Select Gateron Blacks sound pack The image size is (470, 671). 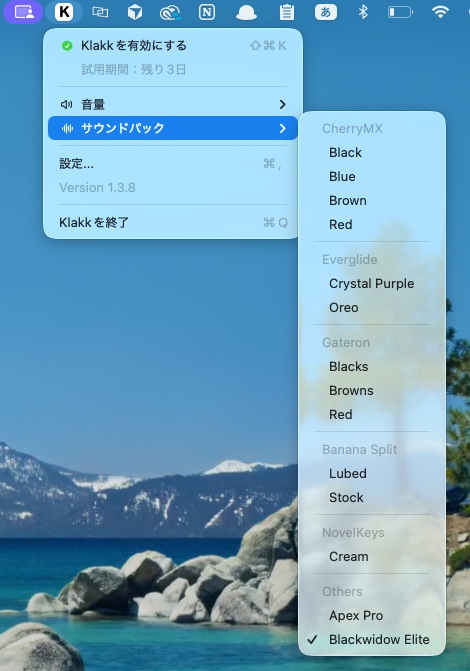point(372,366)
